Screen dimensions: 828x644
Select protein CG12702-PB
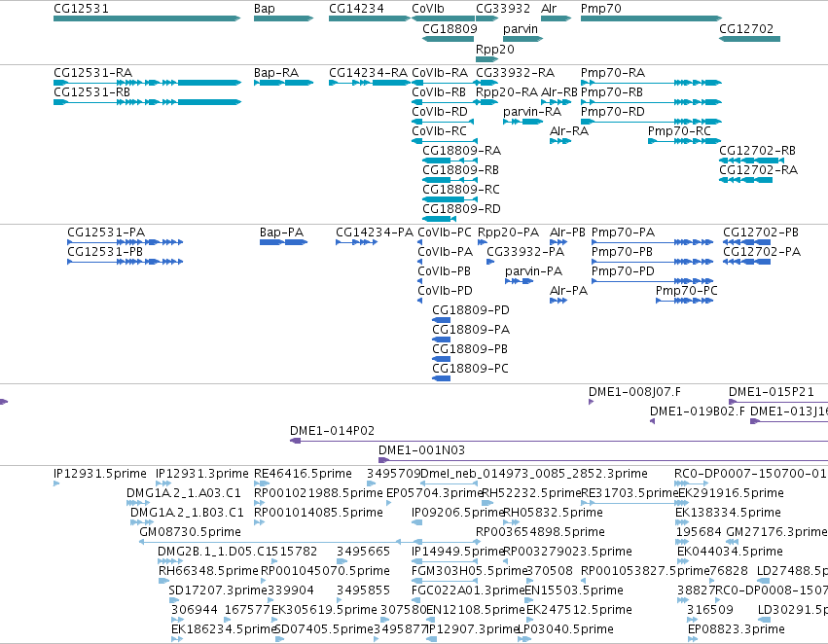(746, 242)
